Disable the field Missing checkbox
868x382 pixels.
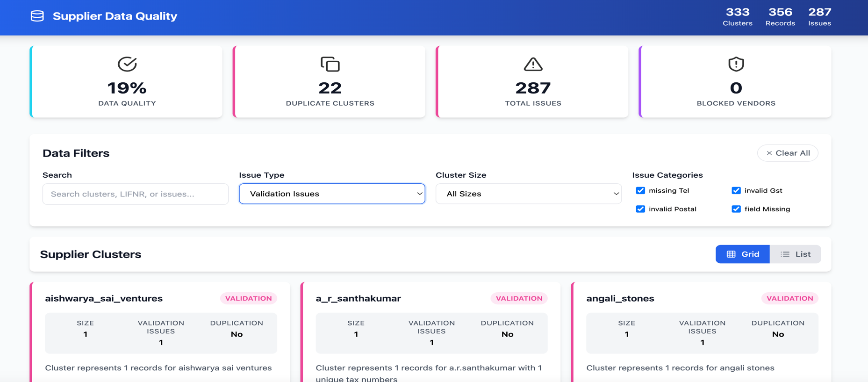736,209
